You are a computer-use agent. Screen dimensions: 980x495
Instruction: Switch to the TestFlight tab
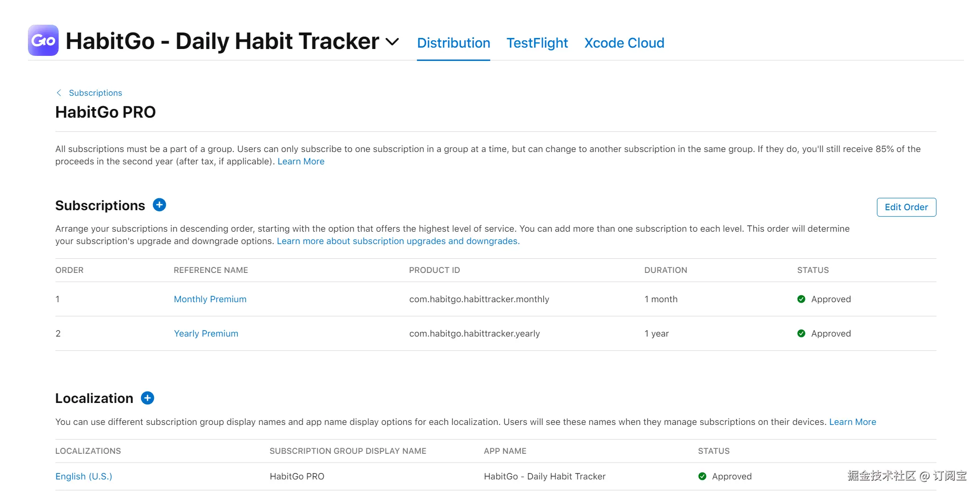click(537, 43)
